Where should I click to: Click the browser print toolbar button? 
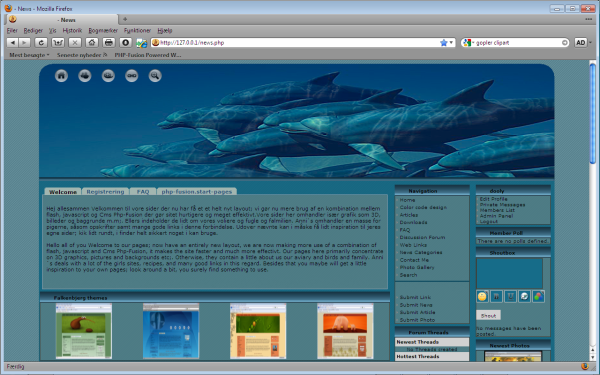click(109, 42)
